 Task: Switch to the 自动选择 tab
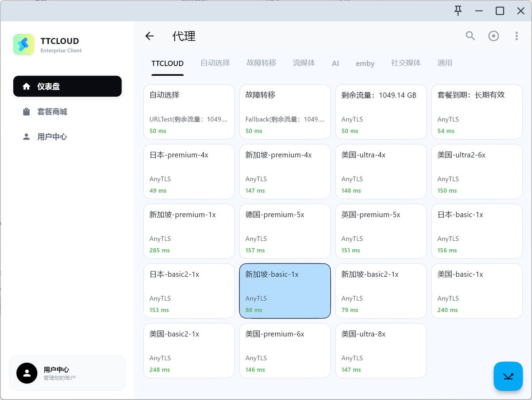(215, 63)
